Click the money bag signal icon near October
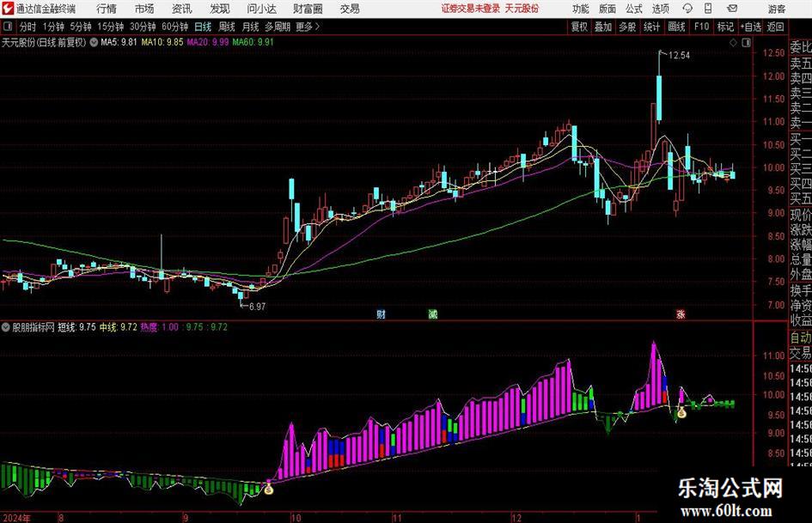Image resolution: width=812 pixels, height=523 pixels. coord(268,488)
